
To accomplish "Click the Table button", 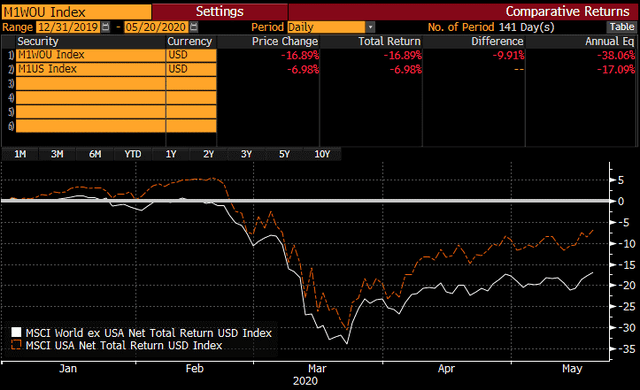I will [x=622, y=27].
